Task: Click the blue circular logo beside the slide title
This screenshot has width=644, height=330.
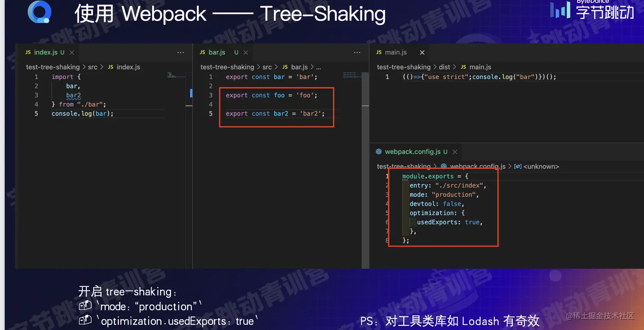Action: click(39, 13)
